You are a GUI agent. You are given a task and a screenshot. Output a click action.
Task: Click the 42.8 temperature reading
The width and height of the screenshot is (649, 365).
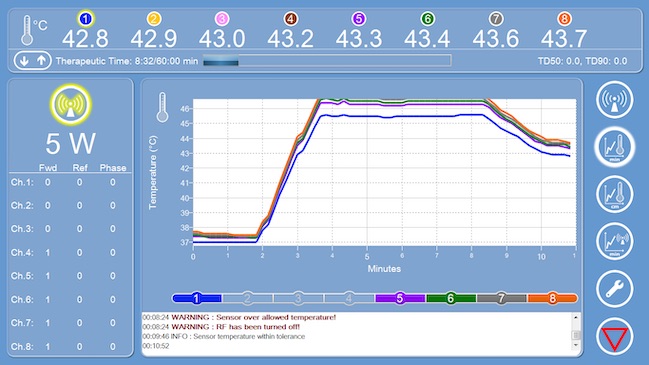[x=86, y=38]
